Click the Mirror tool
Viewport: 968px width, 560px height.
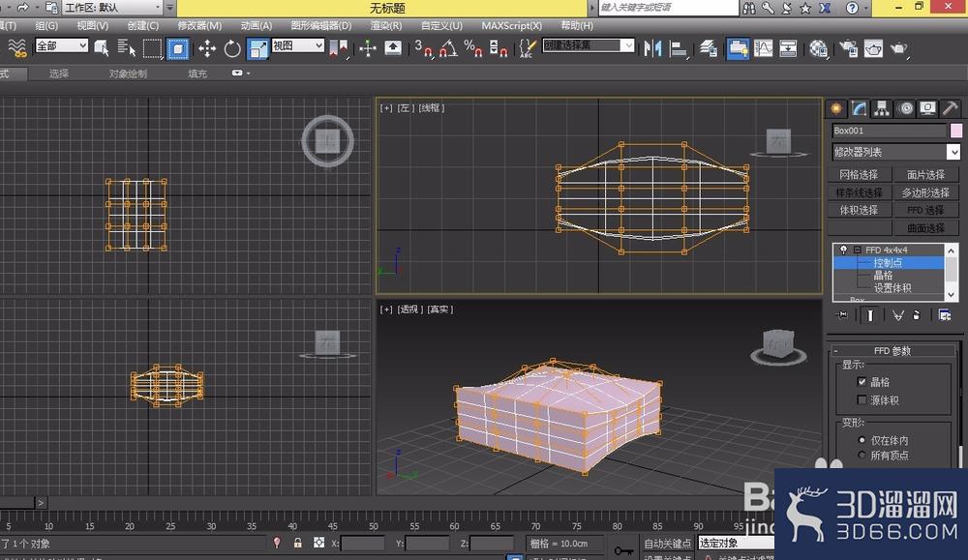tap(652, 48)
